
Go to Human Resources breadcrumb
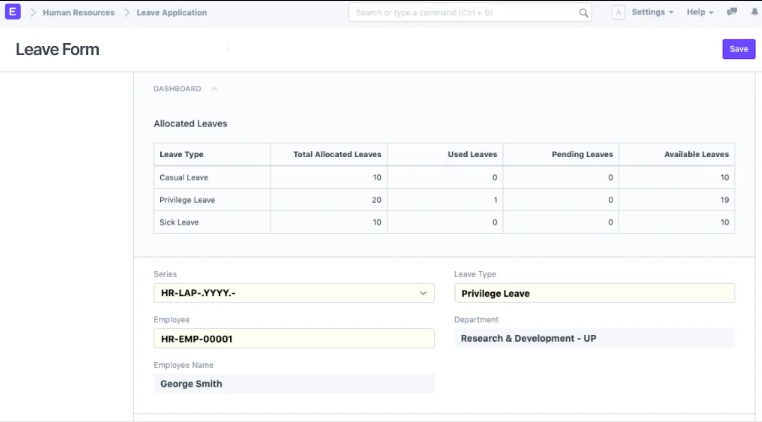point(78,13)
